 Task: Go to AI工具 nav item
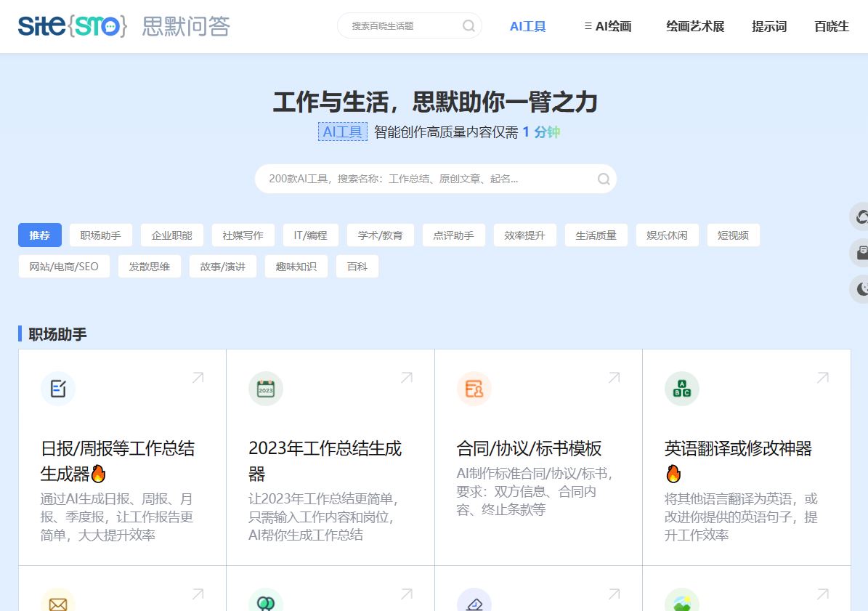click(527, 26)
